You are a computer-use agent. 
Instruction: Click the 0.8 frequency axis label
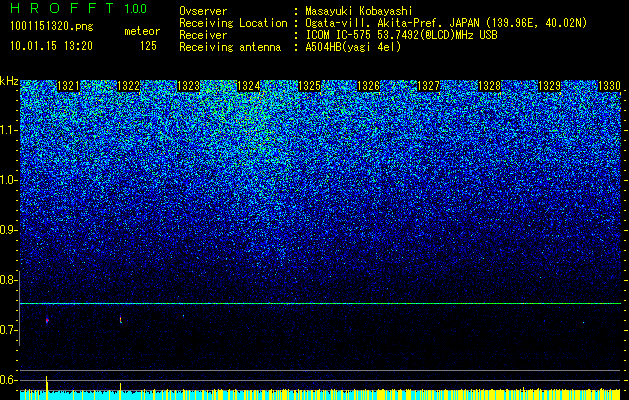pos(9,280)
